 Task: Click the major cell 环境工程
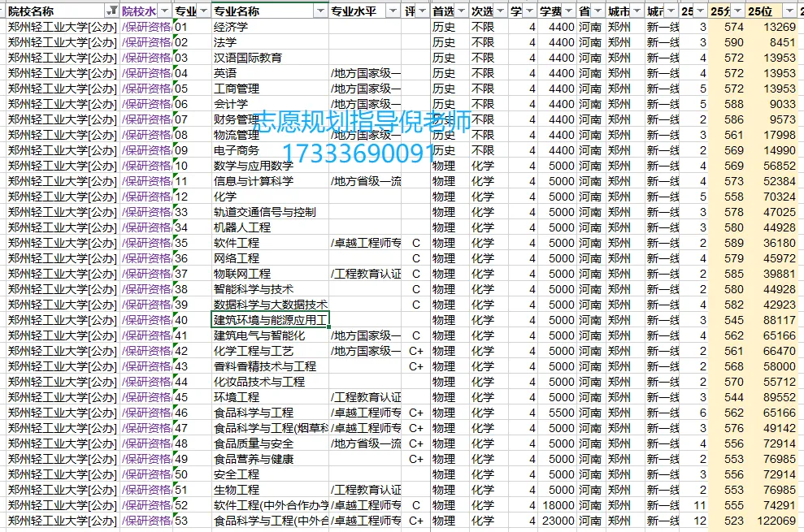270,397
